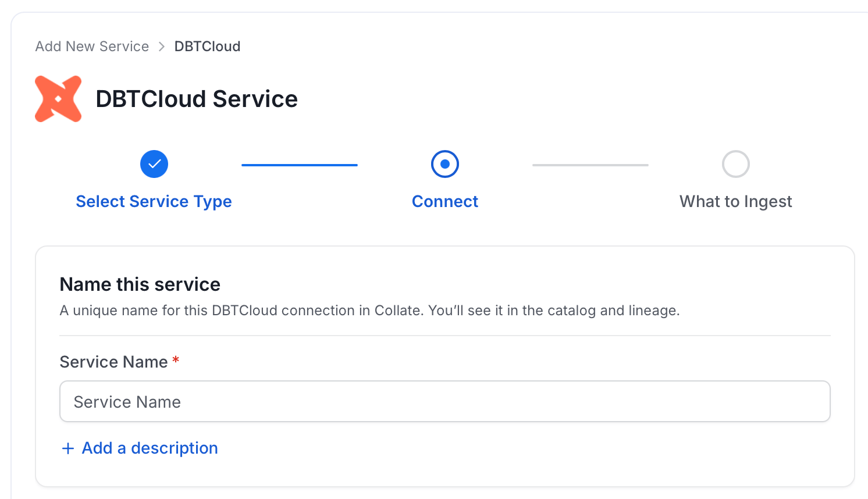Viewport: 868px width, 499px height.
Task: Open the Add New Service breadcrumb
Action: pos(92,47)
